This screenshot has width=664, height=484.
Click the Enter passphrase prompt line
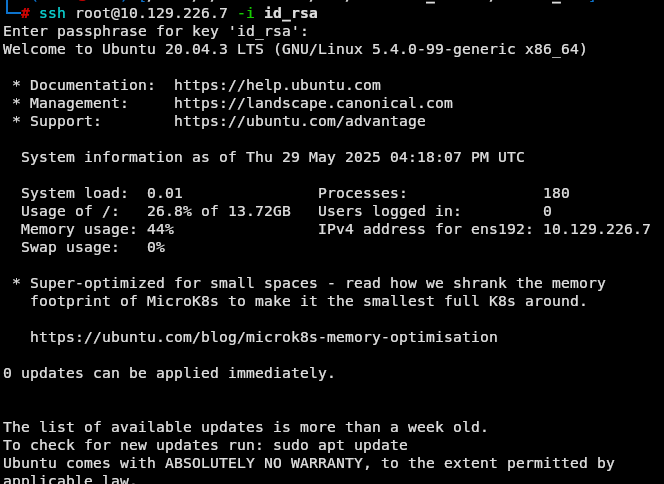pos(156,31)
